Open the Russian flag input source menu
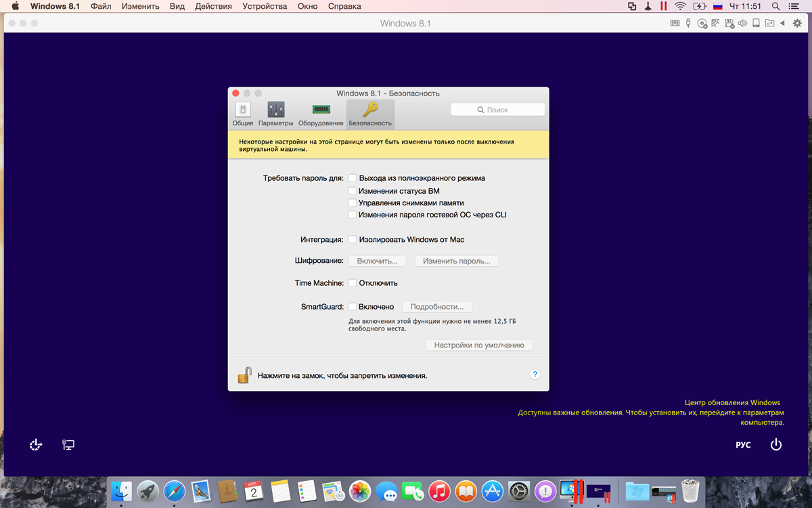 click(x=717, y=6)
